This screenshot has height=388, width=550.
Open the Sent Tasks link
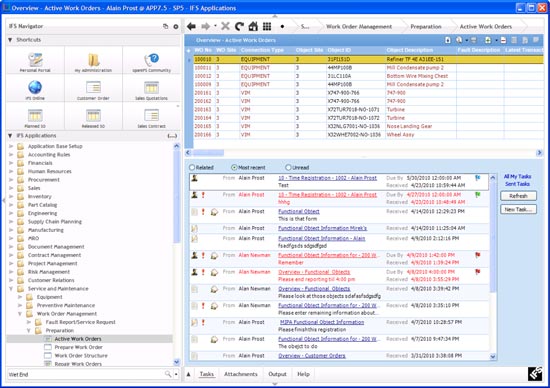[517, 184]
